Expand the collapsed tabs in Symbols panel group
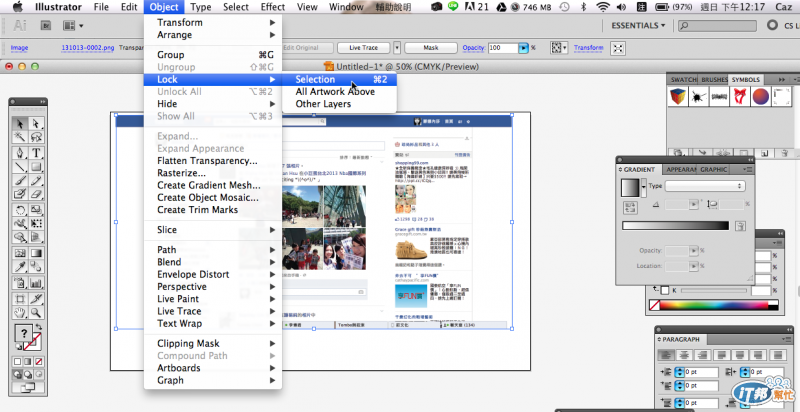This screenshot has width=800, height=412. point(782,80)
